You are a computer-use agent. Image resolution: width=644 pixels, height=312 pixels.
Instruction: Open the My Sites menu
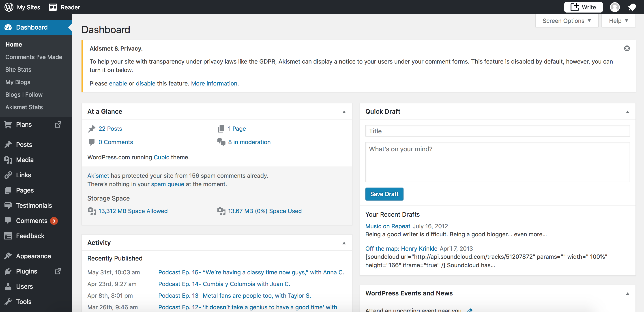pos(28,7)
